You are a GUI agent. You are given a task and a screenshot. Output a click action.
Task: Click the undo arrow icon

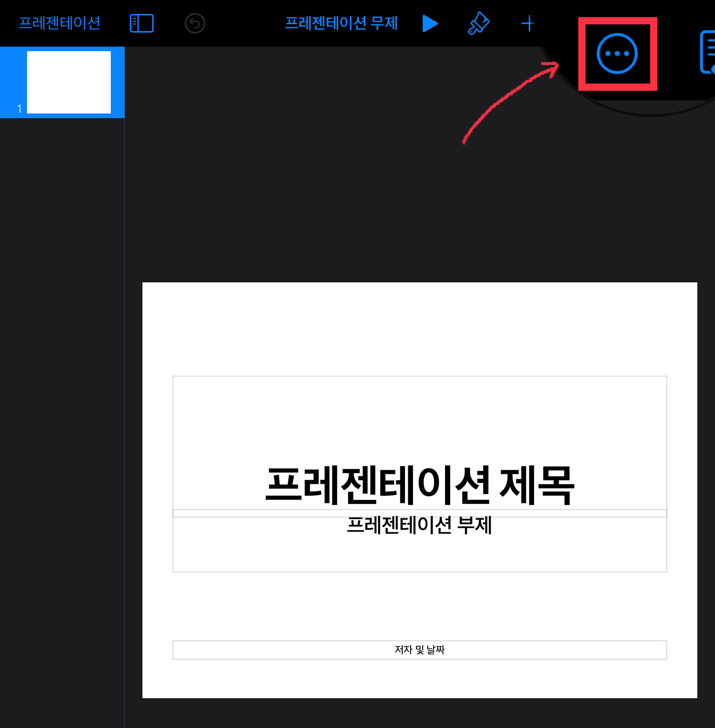195,23
